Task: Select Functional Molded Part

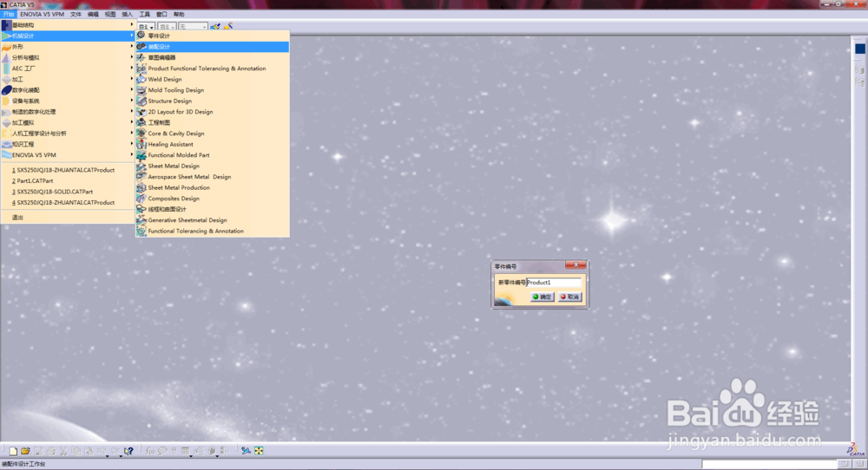Action: click(213, 155)
